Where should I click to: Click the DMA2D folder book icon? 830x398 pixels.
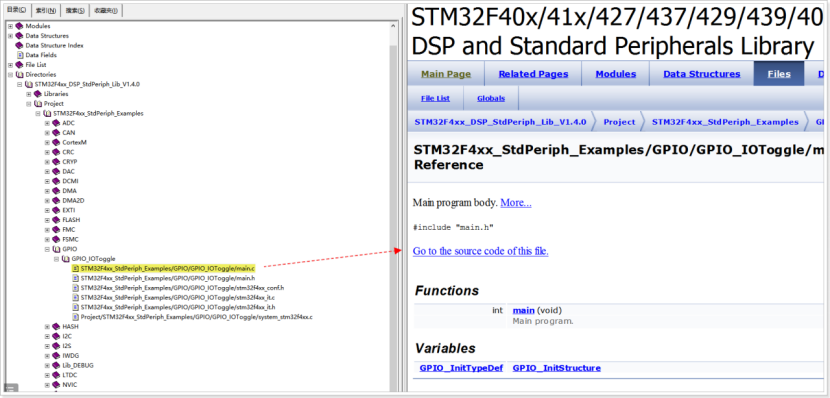(56, 201)
